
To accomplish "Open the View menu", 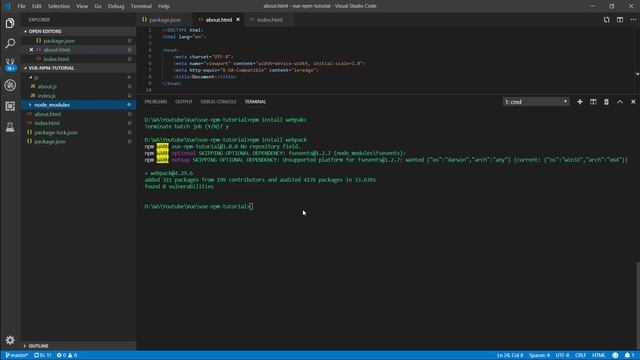I will pos(82,6).
